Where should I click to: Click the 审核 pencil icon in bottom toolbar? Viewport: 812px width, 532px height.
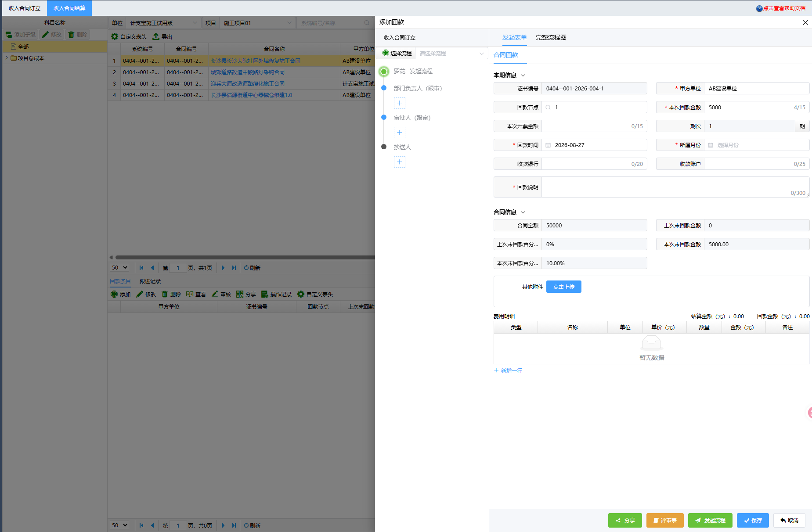(215, 294)
